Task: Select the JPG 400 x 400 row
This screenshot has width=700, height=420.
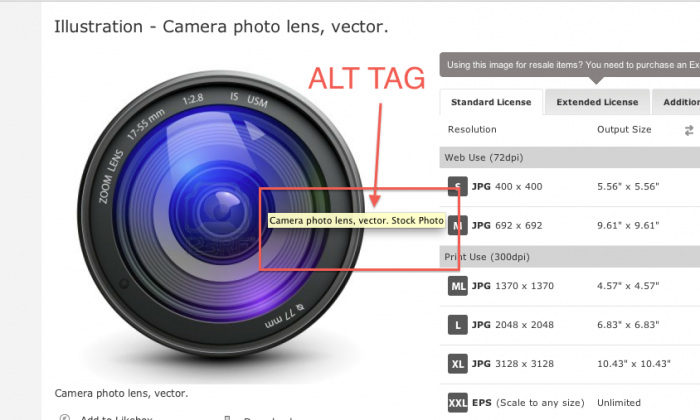Action: coord(570,187)
